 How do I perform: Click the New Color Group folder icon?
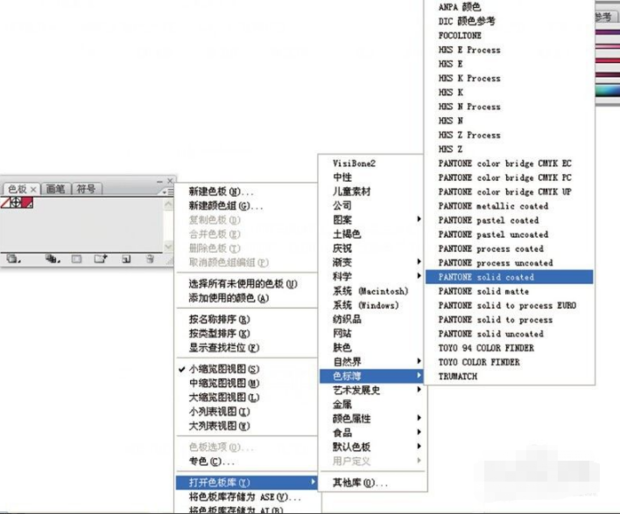point(100,259)
